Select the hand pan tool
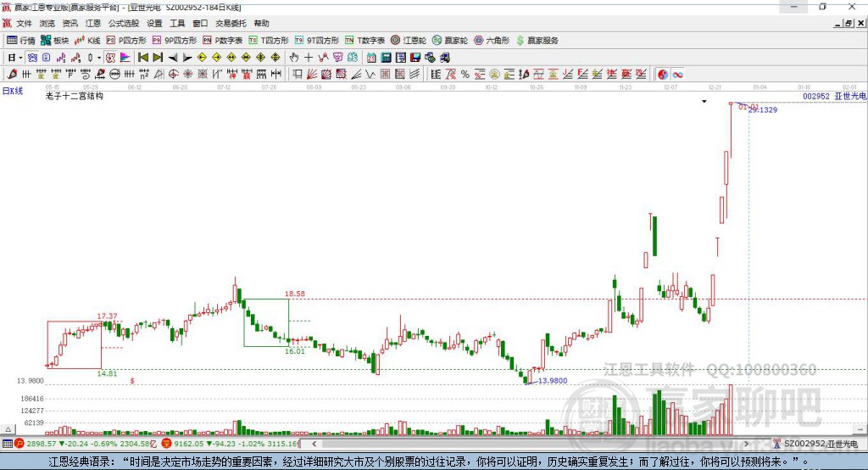The height and width of the screenshot is (470, 868). click(294, 58)
